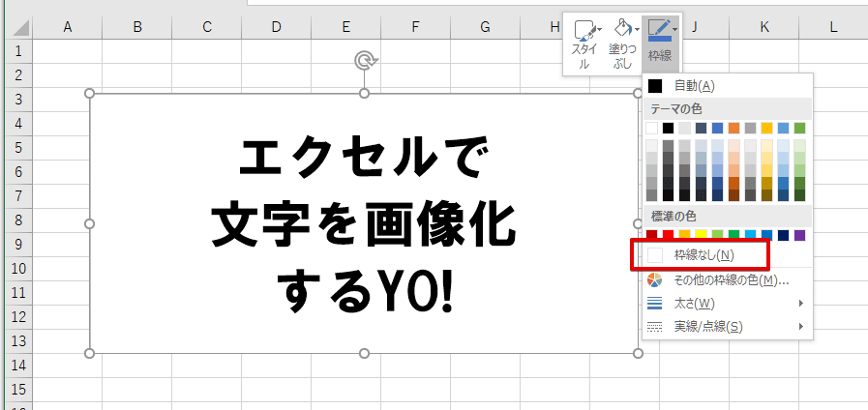Select row 15 header
The image size is (868, 410).
click(x=18, y=390)
